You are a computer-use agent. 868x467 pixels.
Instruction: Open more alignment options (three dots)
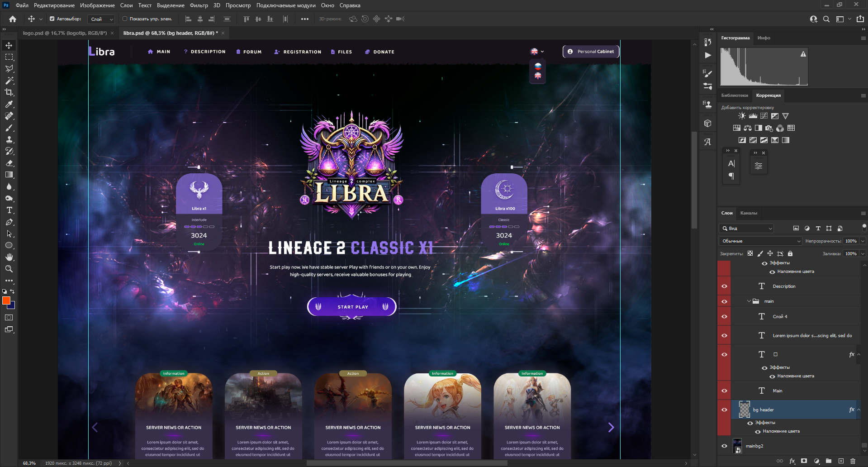tap(305, 19)
